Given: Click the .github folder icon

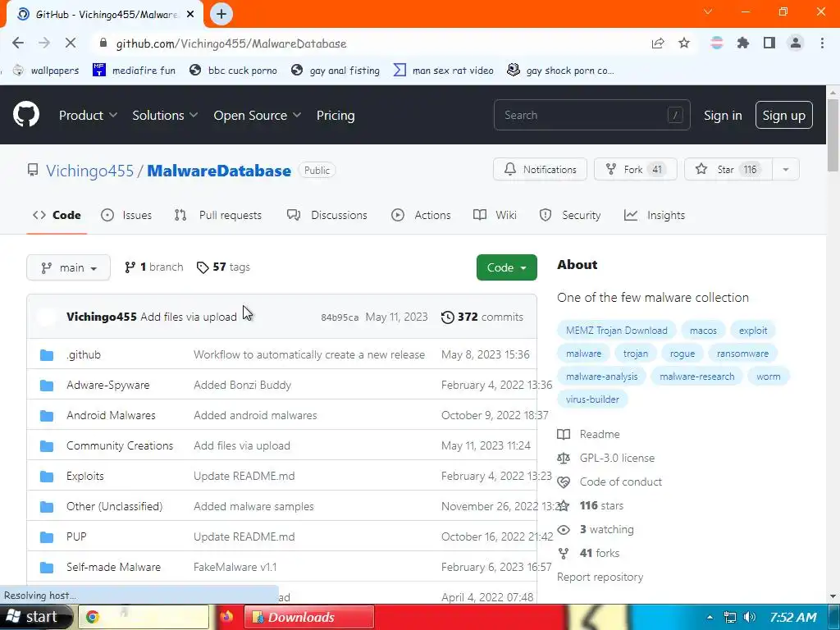Looking at the screenshot, I should (x=47, y=354).
